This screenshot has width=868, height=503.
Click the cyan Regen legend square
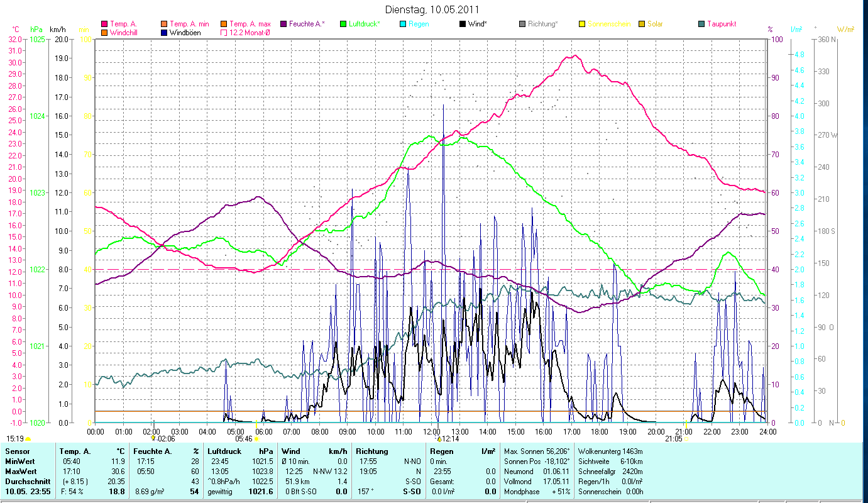pos(403,24)
